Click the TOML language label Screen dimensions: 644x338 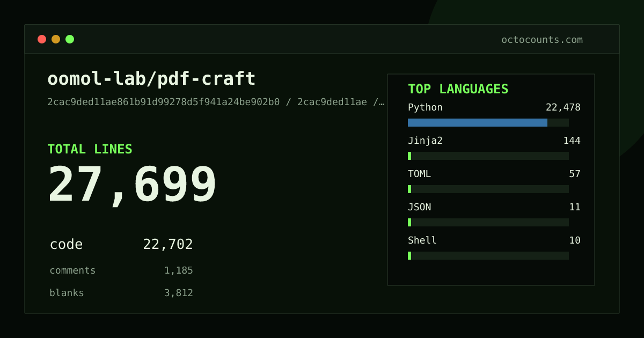tap(419, 174)
